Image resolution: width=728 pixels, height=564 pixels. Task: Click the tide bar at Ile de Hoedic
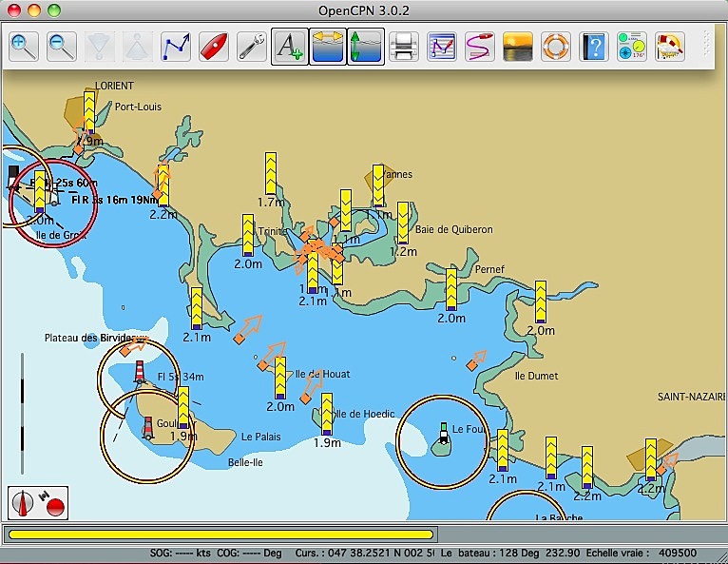pyautogui.click(x=327, y=415)
